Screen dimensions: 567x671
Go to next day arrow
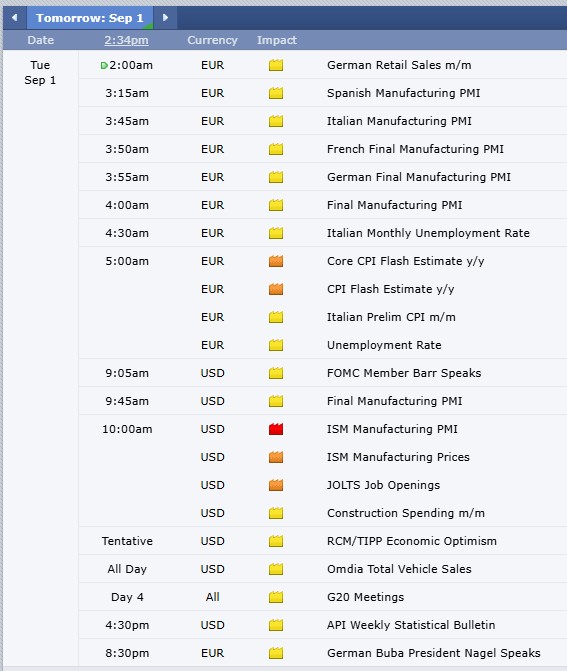[165, 18]
